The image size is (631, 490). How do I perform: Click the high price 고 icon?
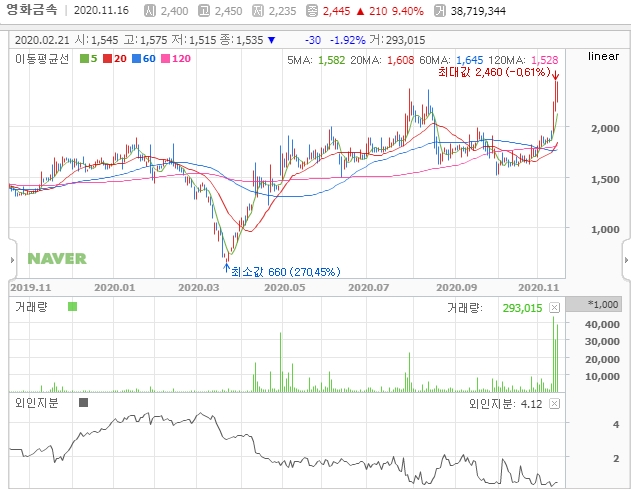point(204,11)
